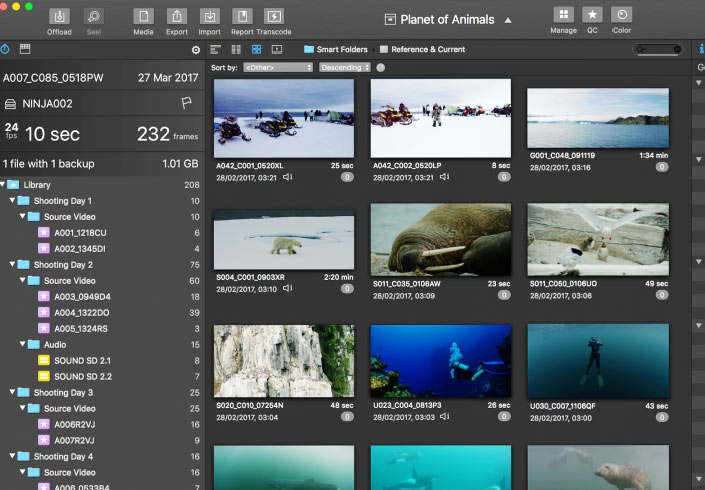Click audio icon of U023_C004_0813P3
This screenshot has width=705, height=490.
pos(444,417)
